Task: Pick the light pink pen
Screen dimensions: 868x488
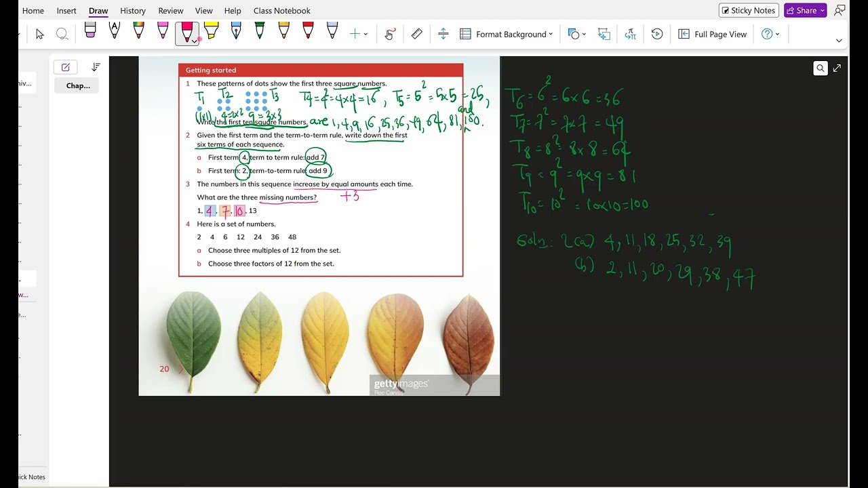Action: [x=163, y=30]
